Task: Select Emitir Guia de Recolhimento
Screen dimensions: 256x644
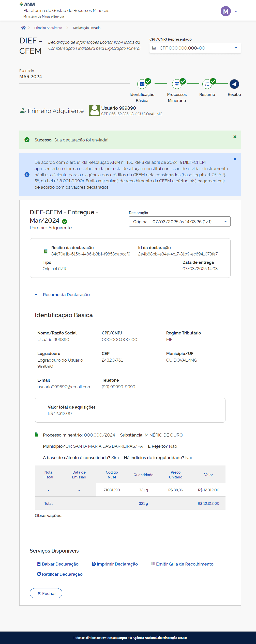Action: pyautogui.click(x=182, y=564)
